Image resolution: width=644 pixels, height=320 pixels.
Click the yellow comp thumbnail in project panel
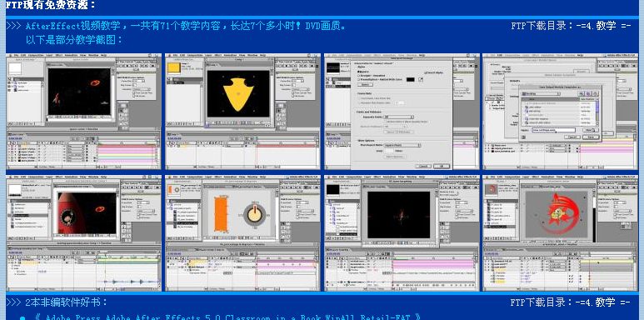pos(175,67)
